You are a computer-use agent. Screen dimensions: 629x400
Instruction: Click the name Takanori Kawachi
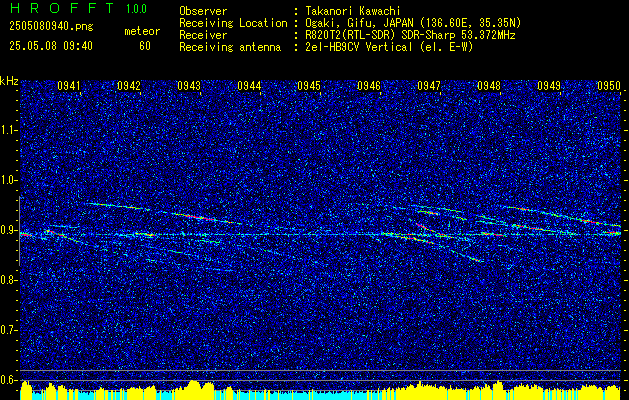(x=353, y=11)
